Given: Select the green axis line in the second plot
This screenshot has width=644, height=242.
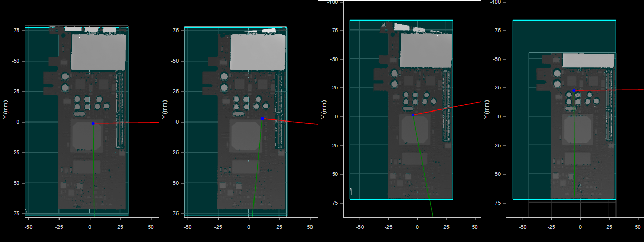Looking at the screenshot, I should [257, 168].
